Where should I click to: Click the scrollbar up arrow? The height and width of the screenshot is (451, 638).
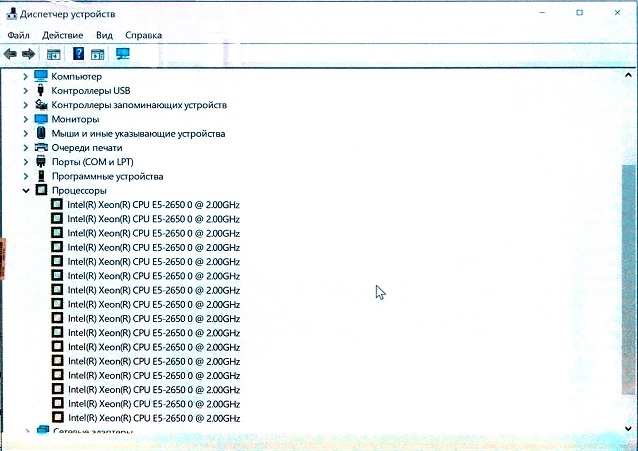tap(628, 75)
